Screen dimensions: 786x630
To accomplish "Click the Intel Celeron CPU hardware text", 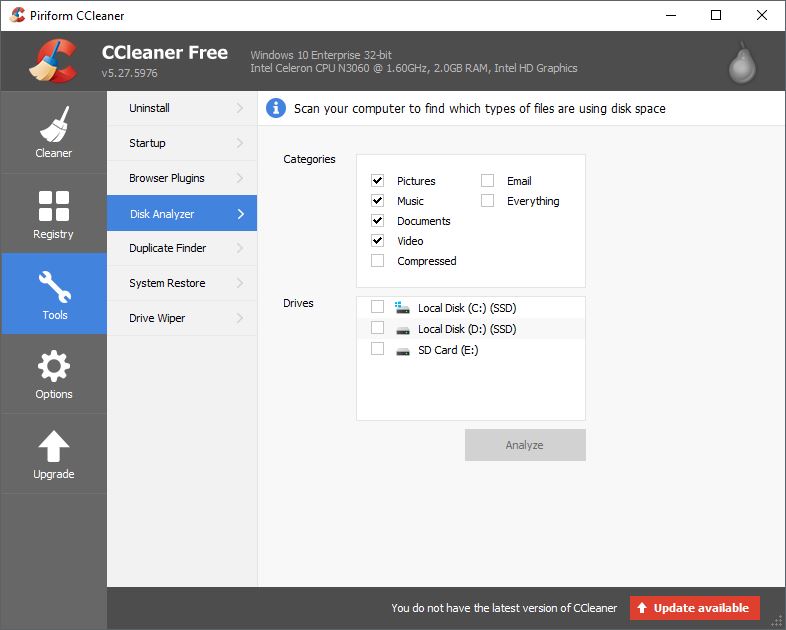I will [x=414, y=68].
